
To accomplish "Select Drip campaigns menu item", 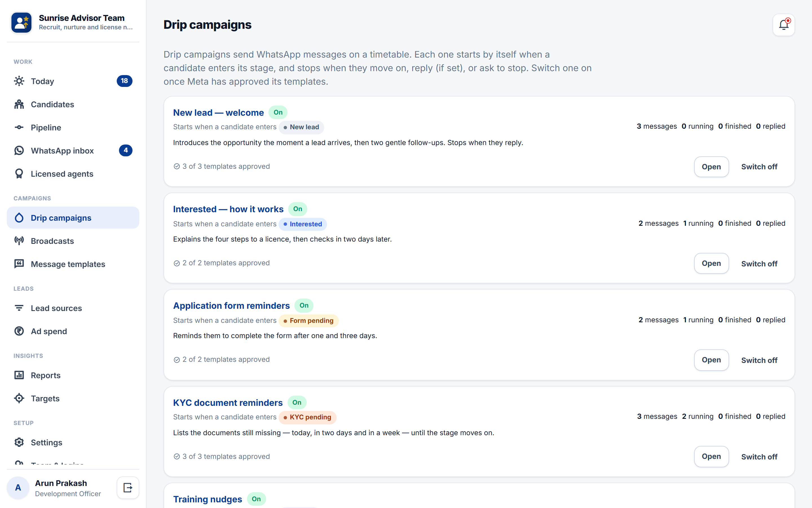I will (x=73, y=218).
